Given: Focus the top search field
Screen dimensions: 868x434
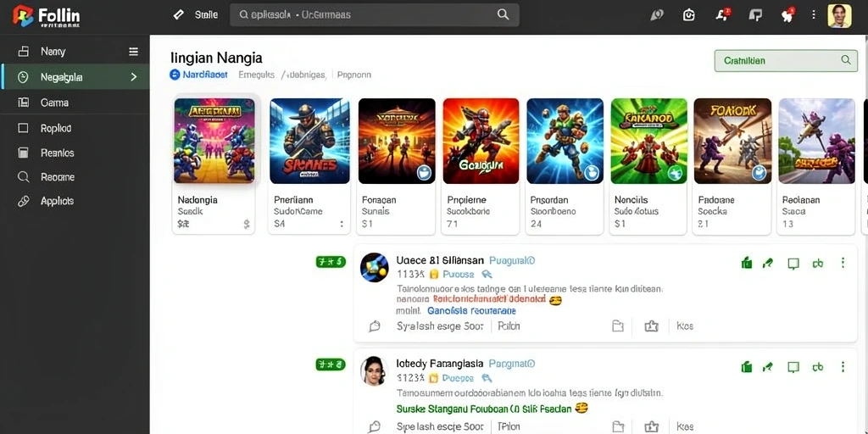Looking at the screenshot, I should click(x=374, y=15).
